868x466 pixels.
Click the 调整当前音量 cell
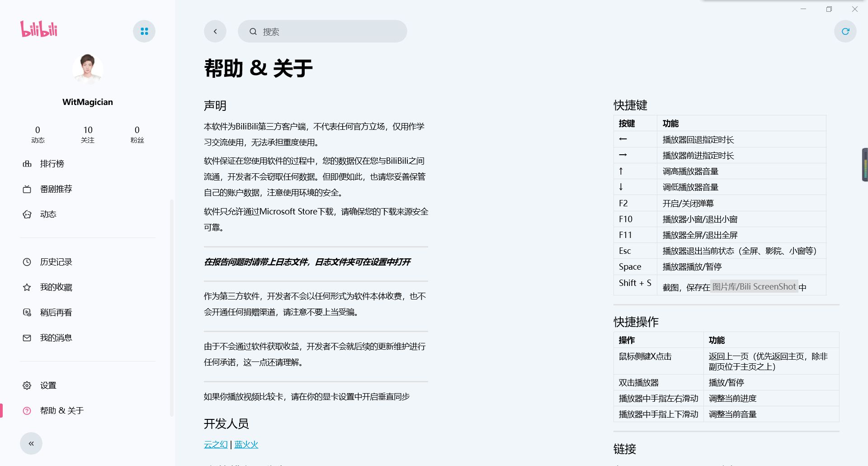771,414
